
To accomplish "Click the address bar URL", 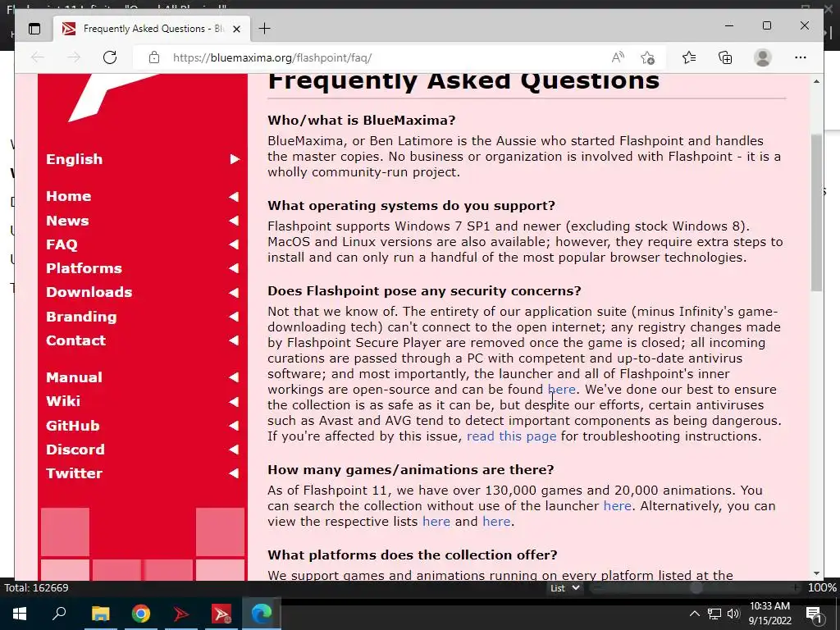I will point(272,57).
